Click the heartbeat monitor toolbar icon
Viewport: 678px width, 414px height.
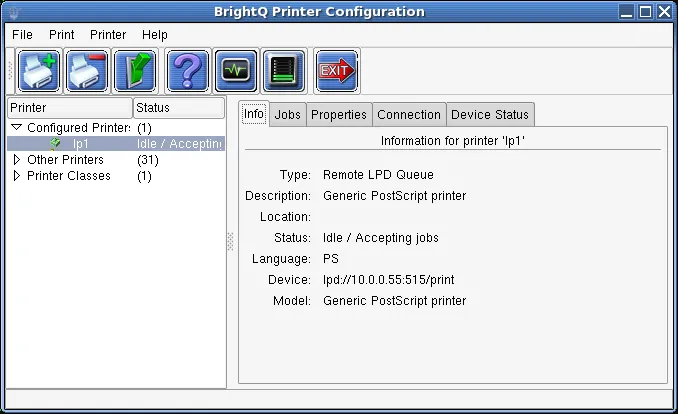[x=236, y=71]
